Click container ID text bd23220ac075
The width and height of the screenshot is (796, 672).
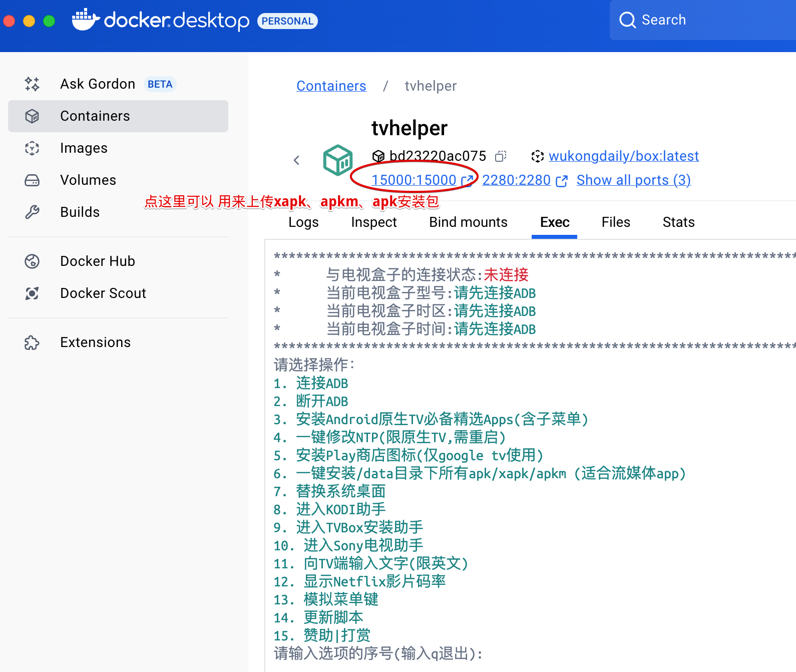(438, 156)
